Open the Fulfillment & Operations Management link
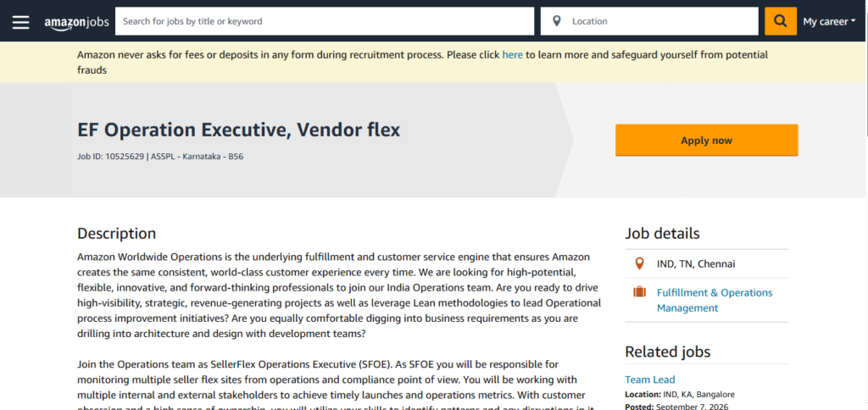 pyautogui.click(x=714, y=301)
